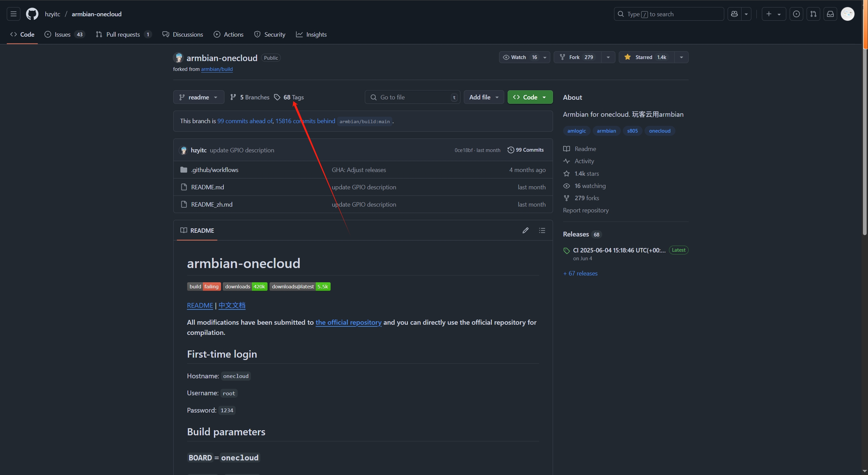Open the notifications inbox icon
This screenshot has width=868, height=475.
coord(830,14)
